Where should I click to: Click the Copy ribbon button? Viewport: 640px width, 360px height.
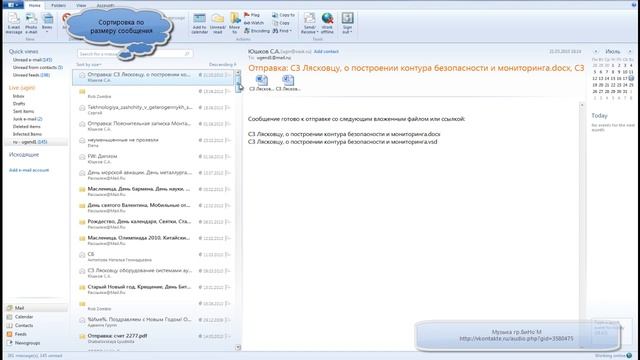click(x=281, y=23)
